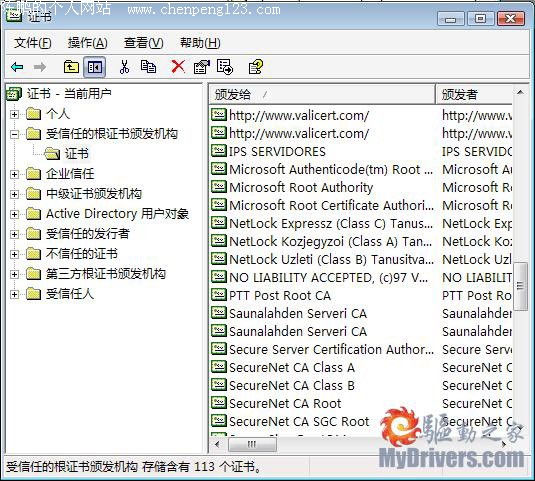This screenshot has width=535, height=481.
Task: Click the horizontal scrollbar thumb
Action: (x=252, y=444)
